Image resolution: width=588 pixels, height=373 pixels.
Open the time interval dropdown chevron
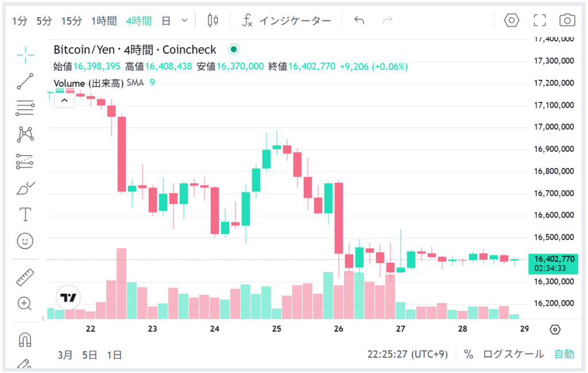184,21
